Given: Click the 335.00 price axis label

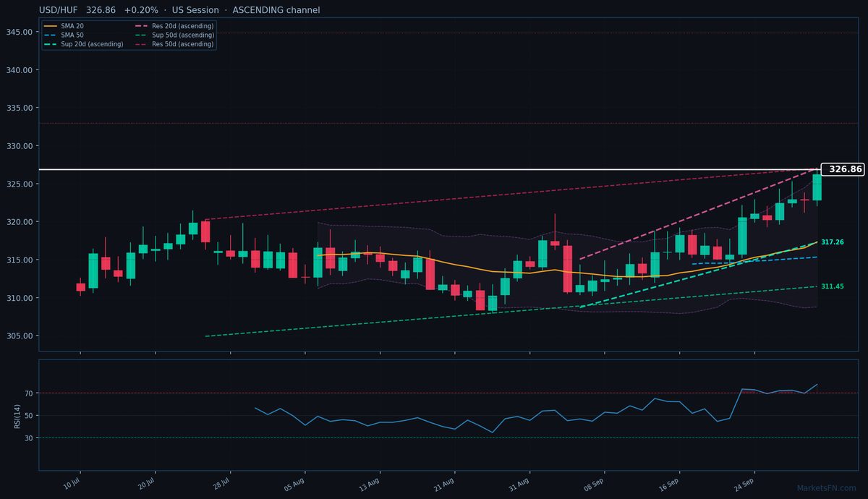Looking at the screenshot, I should tap(20, 108).
